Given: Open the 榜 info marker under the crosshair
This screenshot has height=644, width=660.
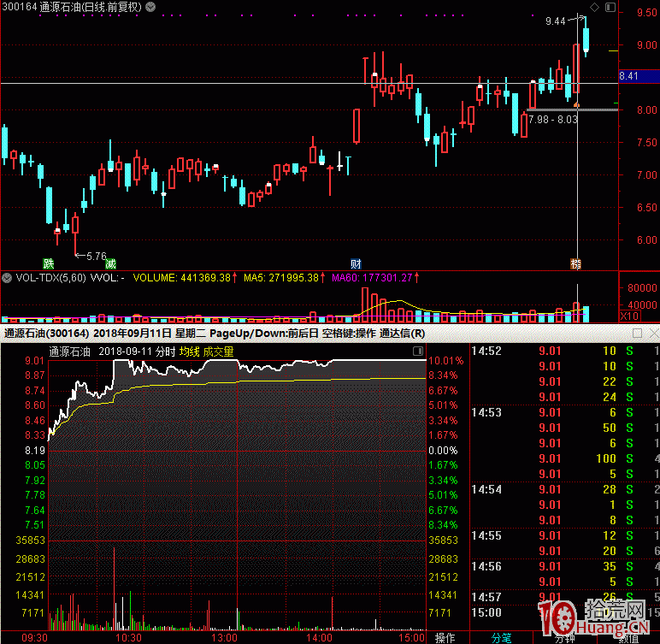Looking at the screenshot, I should click(x=575, y=263).
